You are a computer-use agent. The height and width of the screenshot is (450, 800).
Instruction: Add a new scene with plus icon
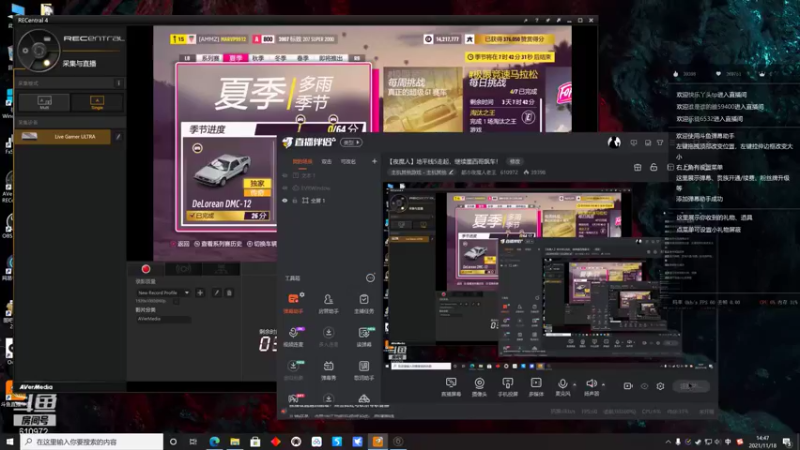point(374,161)
